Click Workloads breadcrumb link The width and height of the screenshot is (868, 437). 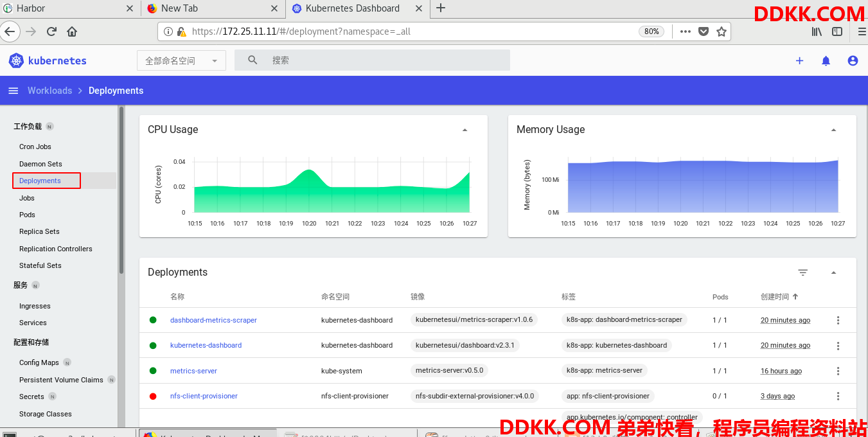[49, 91]
